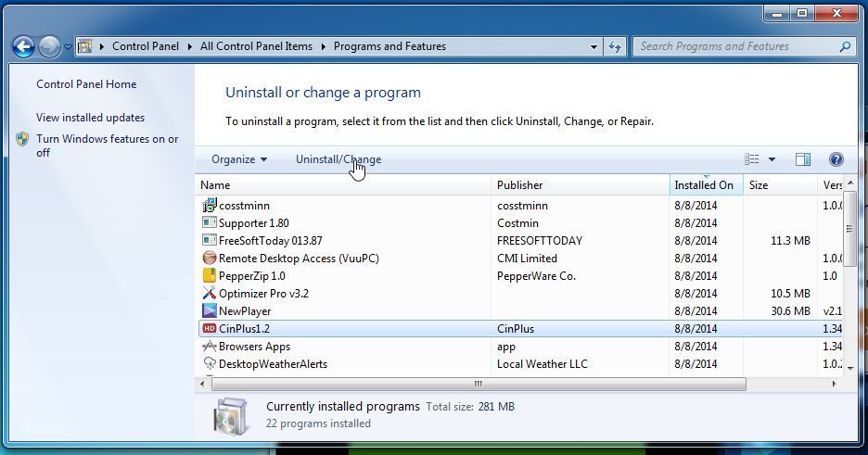Open View installed updates link

tap(90, 117)
